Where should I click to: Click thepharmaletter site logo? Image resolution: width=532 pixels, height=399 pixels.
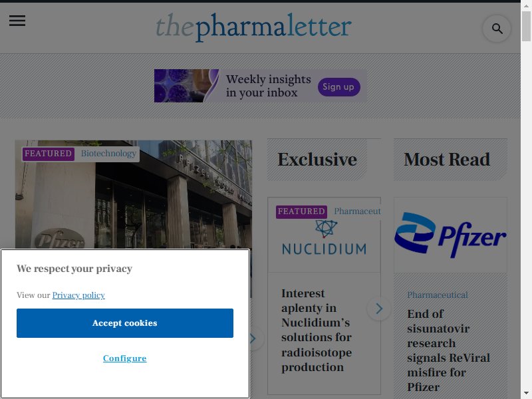tap(253, 27)
